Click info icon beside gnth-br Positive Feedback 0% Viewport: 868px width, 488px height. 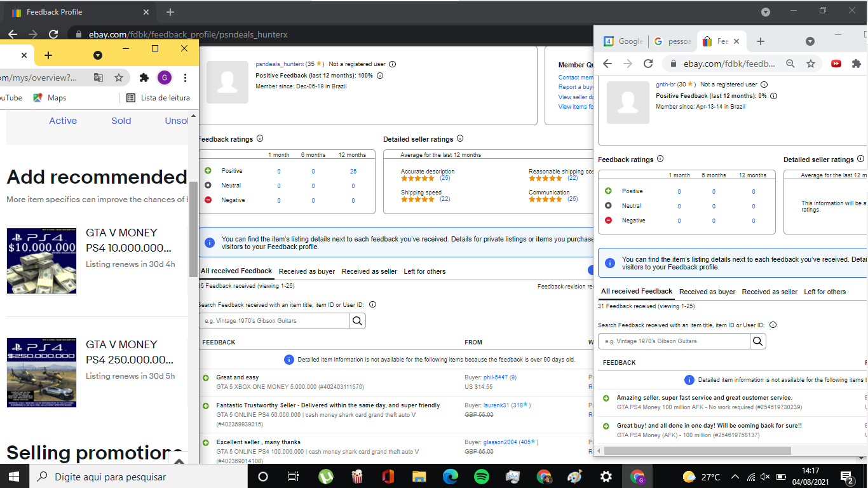(x=773, y=96)
